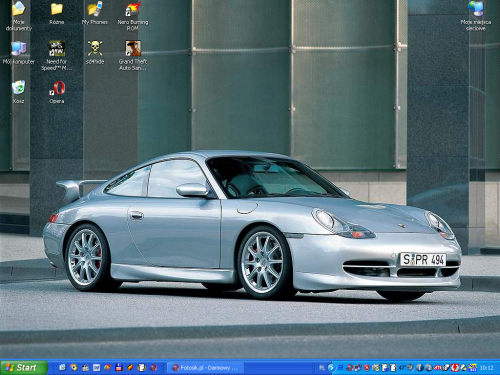The width and height of the screenshot is (500, 375).
Task: Launch Nero Burning ROM shortcut
Action: (x=133, y=16)
